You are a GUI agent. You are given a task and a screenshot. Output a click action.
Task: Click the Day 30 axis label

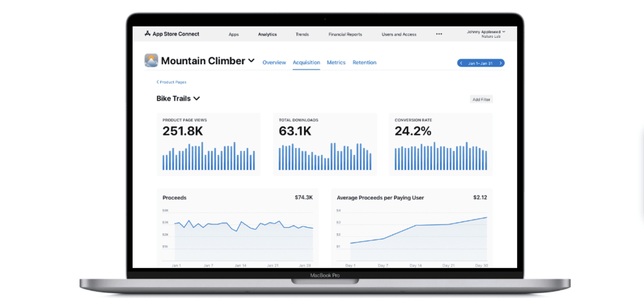(482, 265)
